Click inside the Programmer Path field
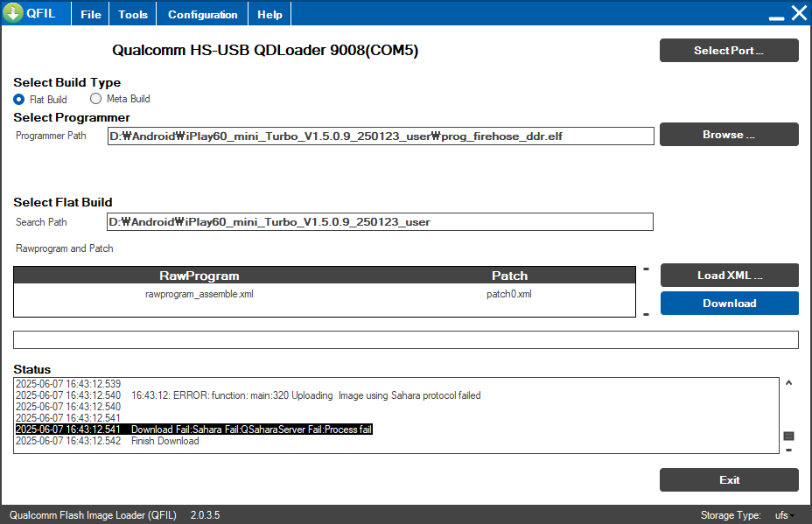 point(380,136)
